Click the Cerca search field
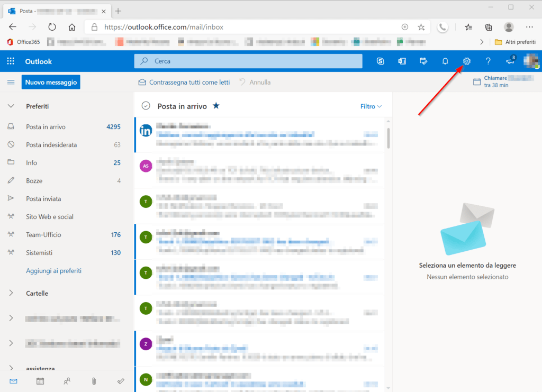Screen dimensions: 542x392 tap(248, 61)
